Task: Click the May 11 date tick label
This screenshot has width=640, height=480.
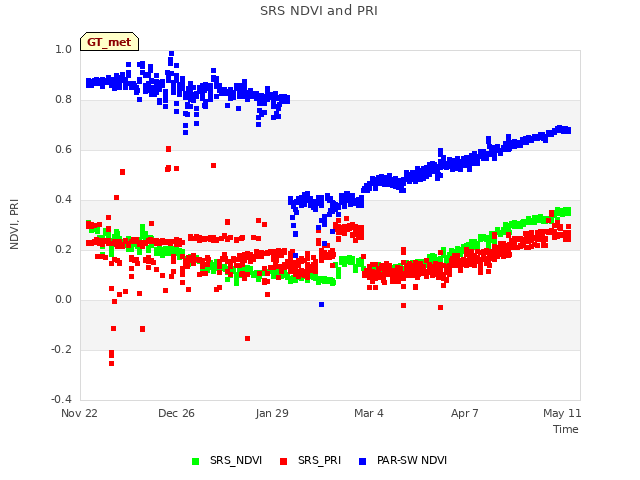Action: coord(562,413)
